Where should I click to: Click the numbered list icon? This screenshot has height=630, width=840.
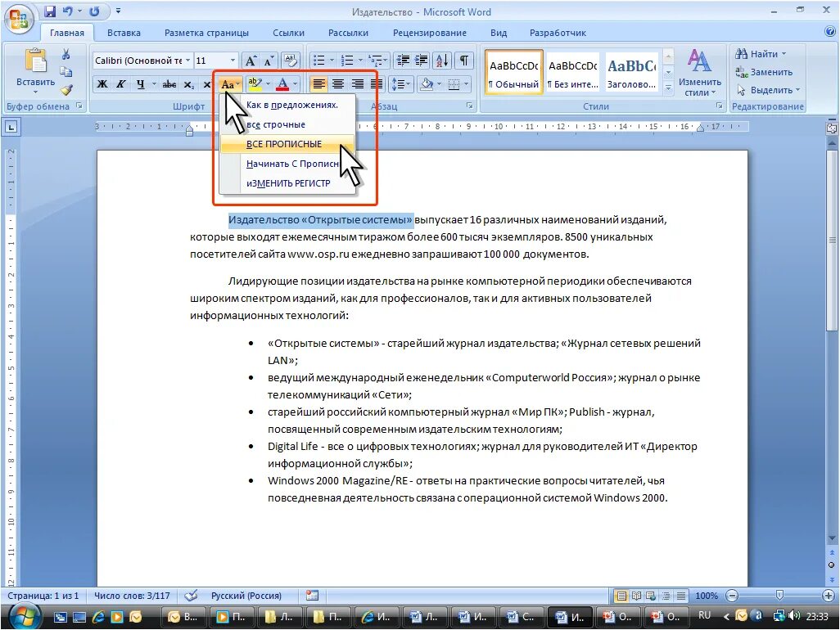pos(347,60)
